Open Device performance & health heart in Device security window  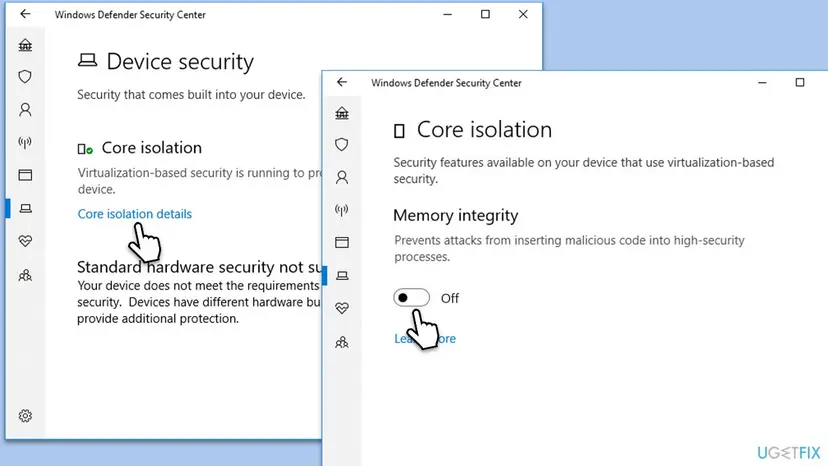click(x=25, y=241)
